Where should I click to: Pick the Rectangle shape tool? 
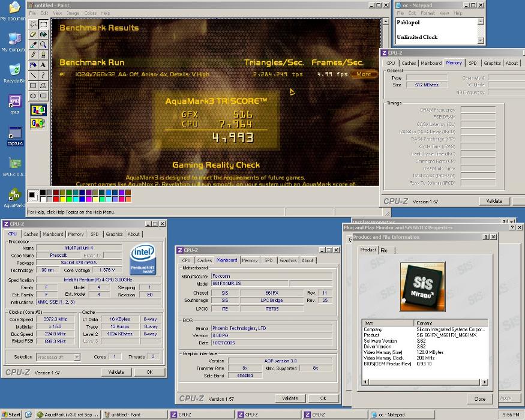[x=33, y=86]
